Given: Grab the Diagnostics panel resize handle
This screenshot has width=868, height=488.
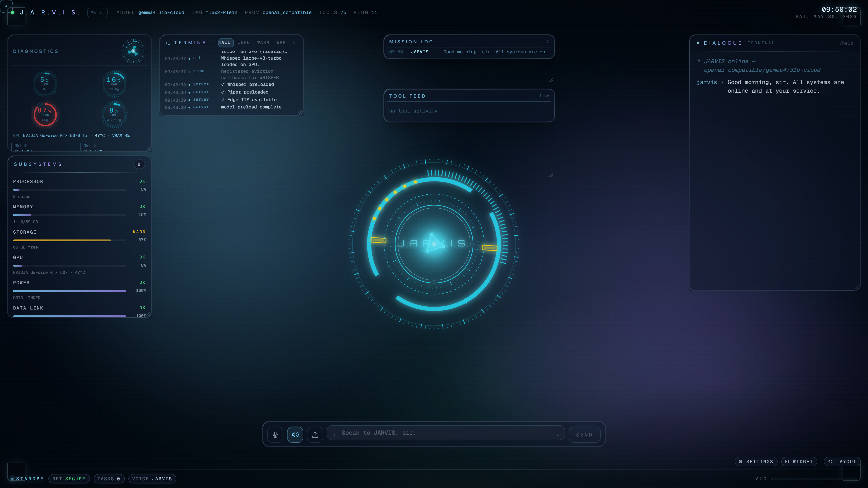Looking at the screenshot, I should (148, 148).
